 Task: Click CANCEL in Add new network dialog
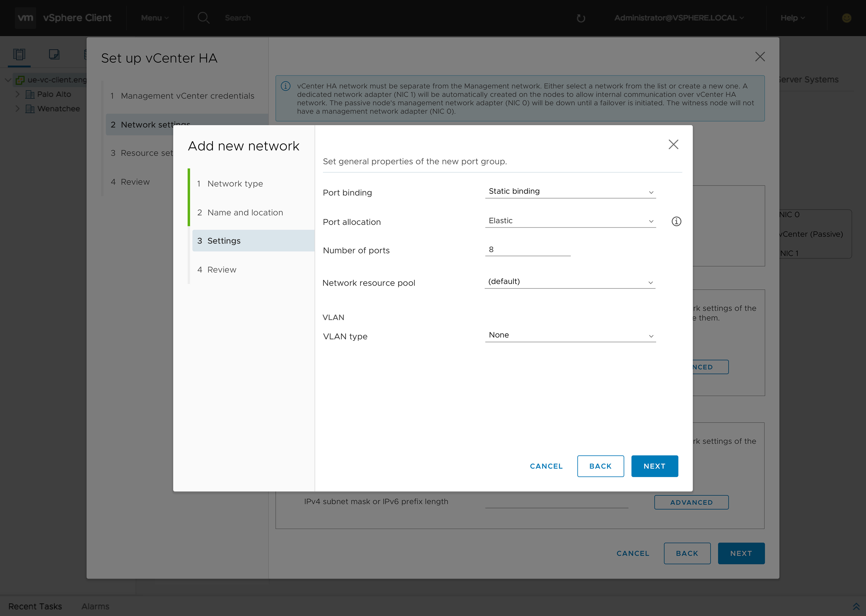[546, 466]
